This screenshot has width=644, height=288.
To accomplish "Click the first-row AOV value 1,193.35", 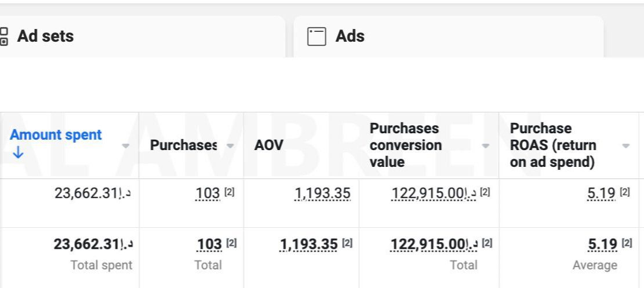I will 323,193.
